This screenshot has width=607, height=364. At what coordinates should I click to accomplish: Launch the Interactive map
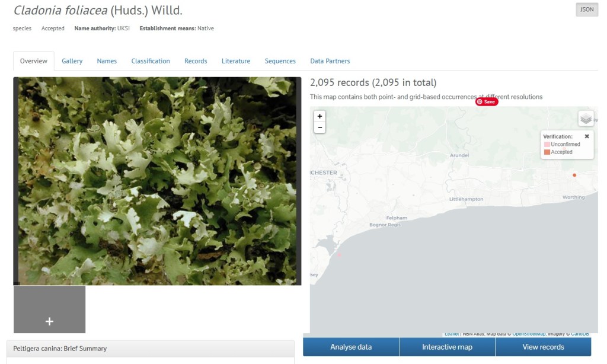(447, 347)
